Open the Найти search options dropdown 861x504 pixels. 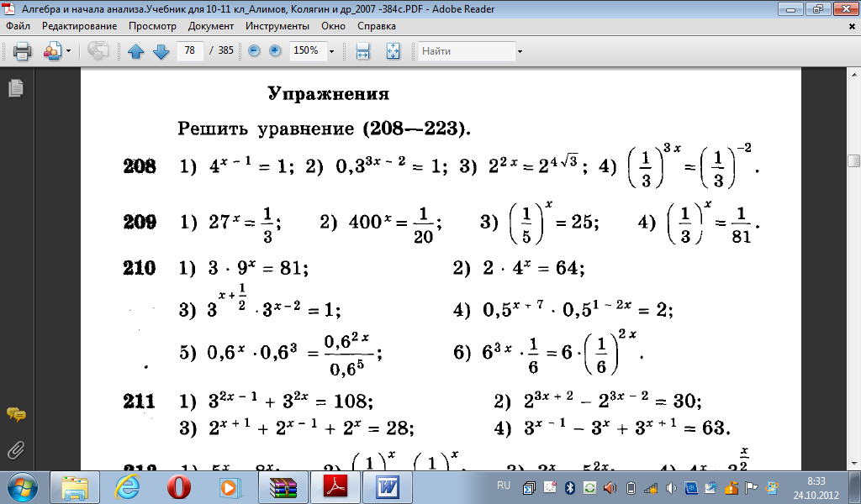tap(520, 51)
